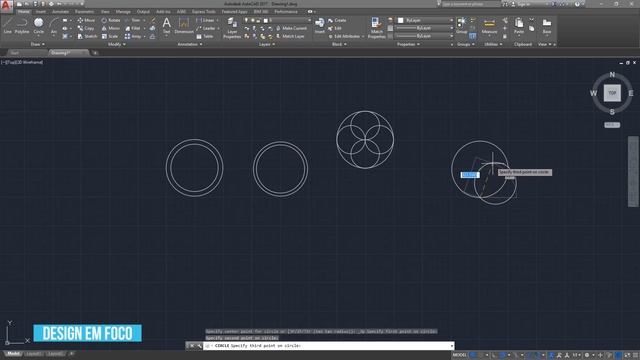The height and width of the screenshot is (360, 640).
Task: Click the Insert block icon
Action: click(x=320, y=25)
